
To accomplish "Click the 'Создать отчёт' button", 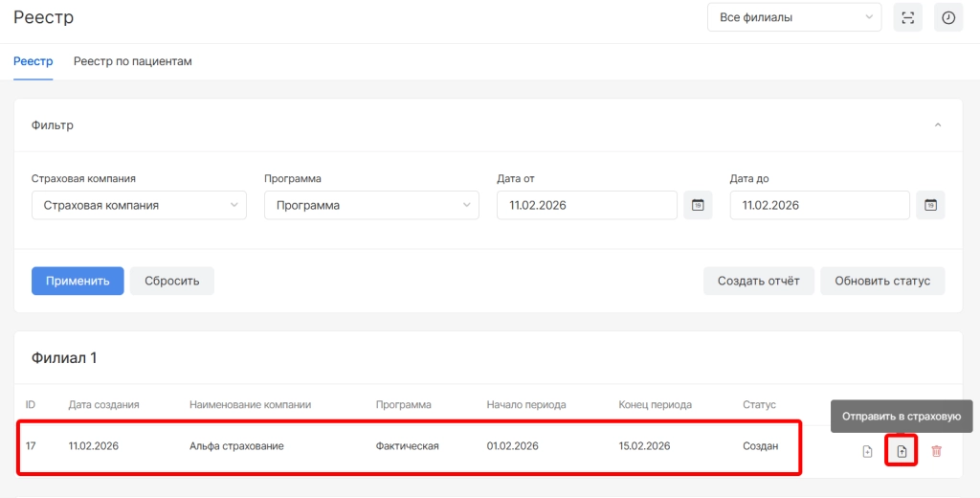I will point(759,281).
